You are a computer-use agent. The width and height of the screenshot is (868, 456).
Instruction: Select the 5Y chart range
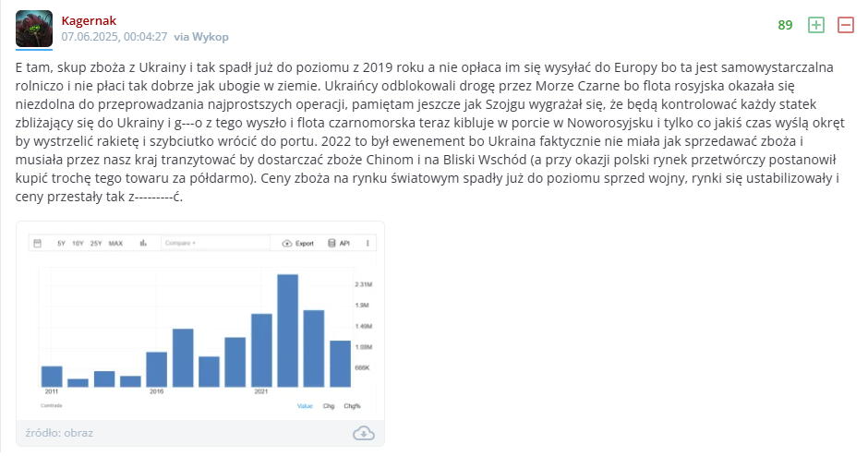tap(62, 244)
